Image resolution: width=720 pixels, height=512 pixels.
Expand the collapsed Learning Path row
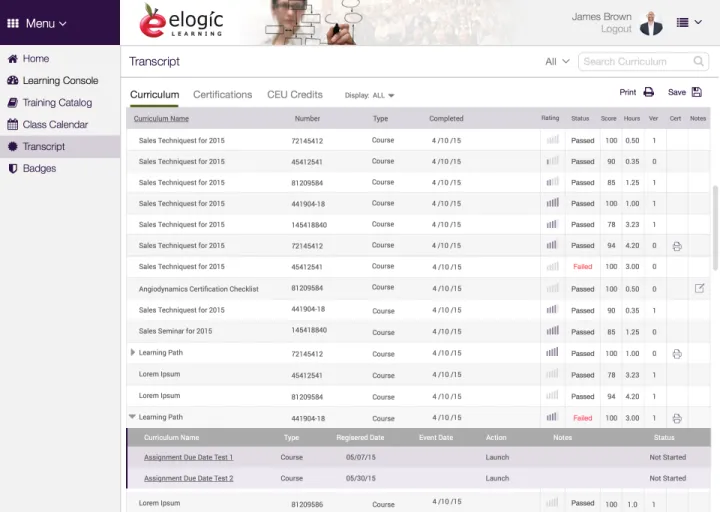click(x=133, y=353)
